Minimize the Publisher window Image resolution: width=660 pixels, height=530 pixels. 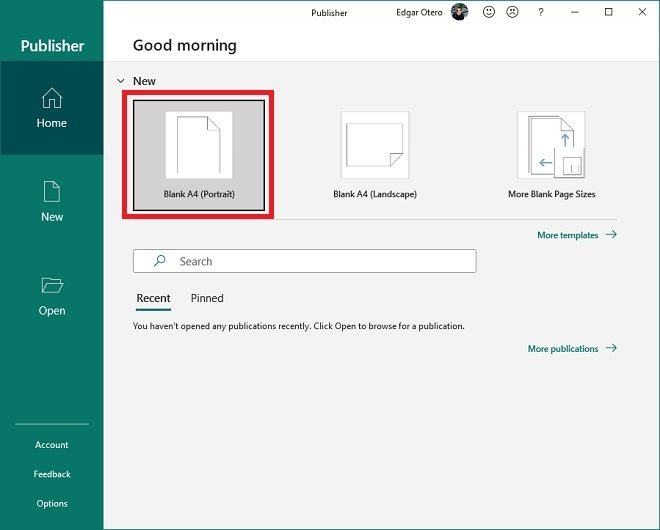[x=575, y=12]
